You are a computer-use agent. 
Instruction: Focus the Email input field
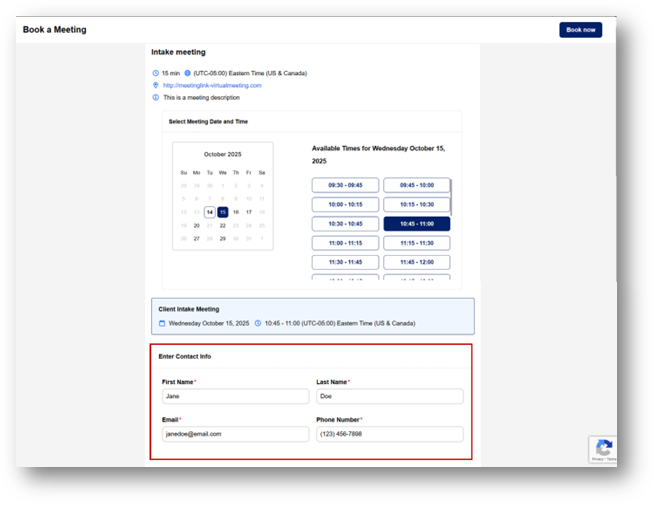[x=235, y=434]
